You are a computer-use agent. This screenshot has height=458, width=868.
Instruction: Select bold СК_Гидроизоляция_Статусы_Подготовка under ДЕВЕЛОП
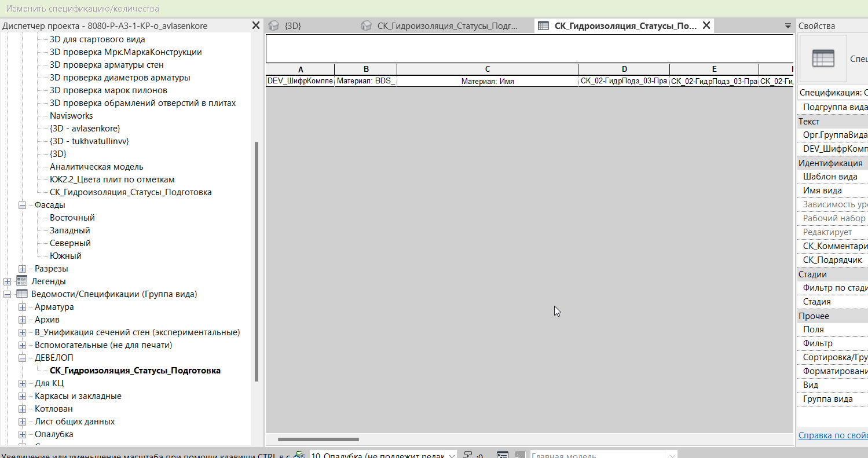(x=135, y=371)
